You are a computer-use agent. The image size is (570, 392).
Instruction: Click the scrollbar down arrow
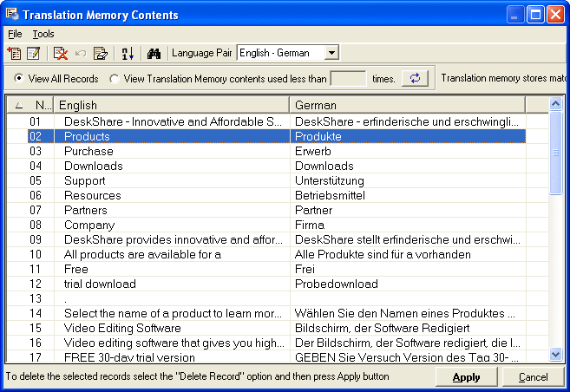click(555, 354)
